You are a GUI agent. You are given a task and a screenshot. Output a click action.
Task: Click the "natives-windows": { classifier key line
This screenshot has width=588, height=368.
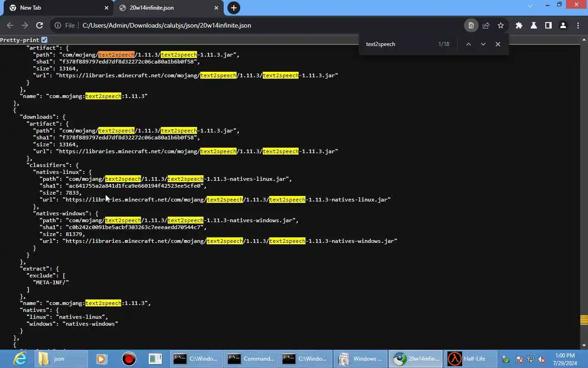coord(65,213)
